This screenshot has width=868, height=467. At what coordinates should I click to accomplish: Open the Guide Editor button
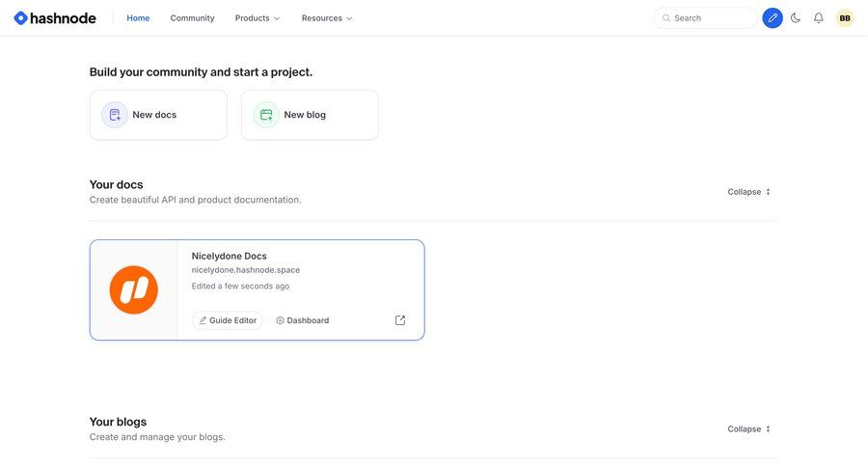[x=228, y=320]
